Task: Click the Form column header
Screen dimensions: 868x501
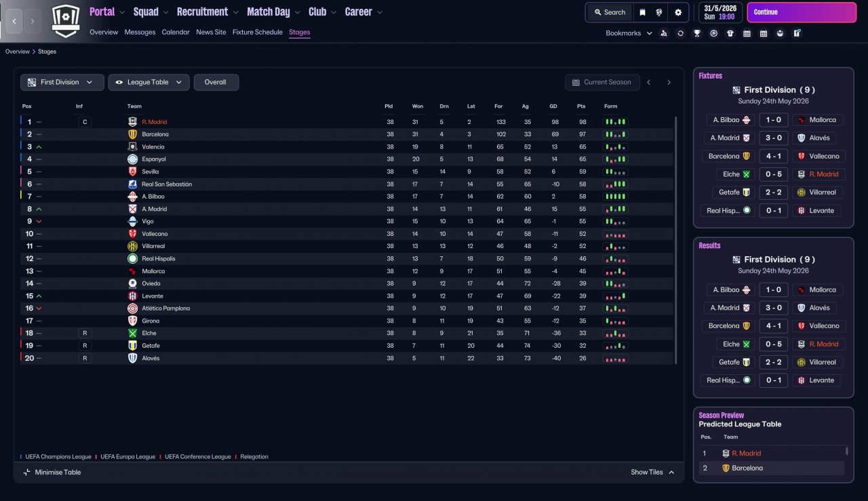Action: point(611,106)
